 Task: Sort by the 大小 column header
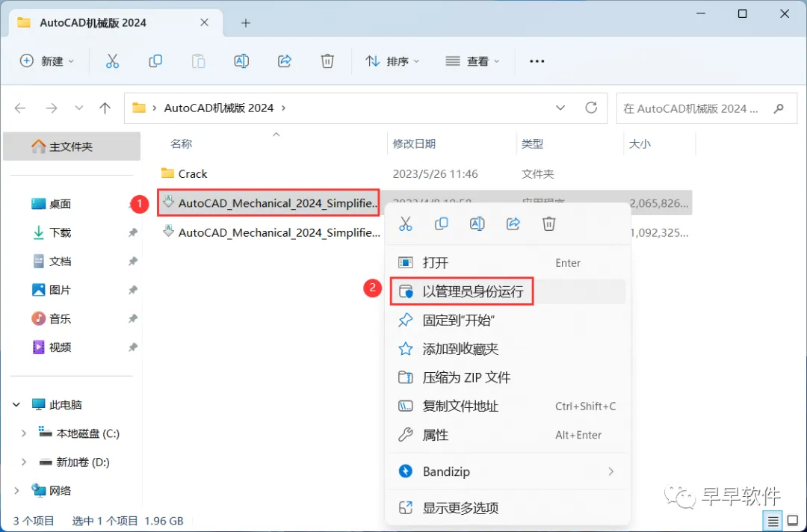[x=640, y=144]
